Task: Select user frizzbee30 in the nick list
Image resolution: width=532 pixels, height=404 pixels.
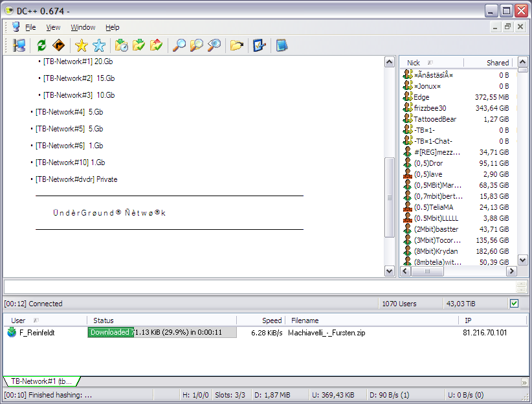Action: [x=430, y=108]
